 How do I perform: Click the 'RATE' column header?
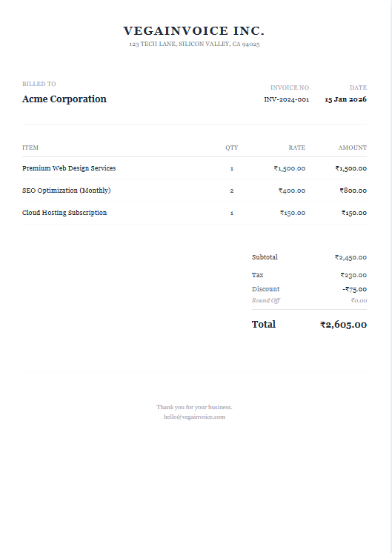(297, 148)
